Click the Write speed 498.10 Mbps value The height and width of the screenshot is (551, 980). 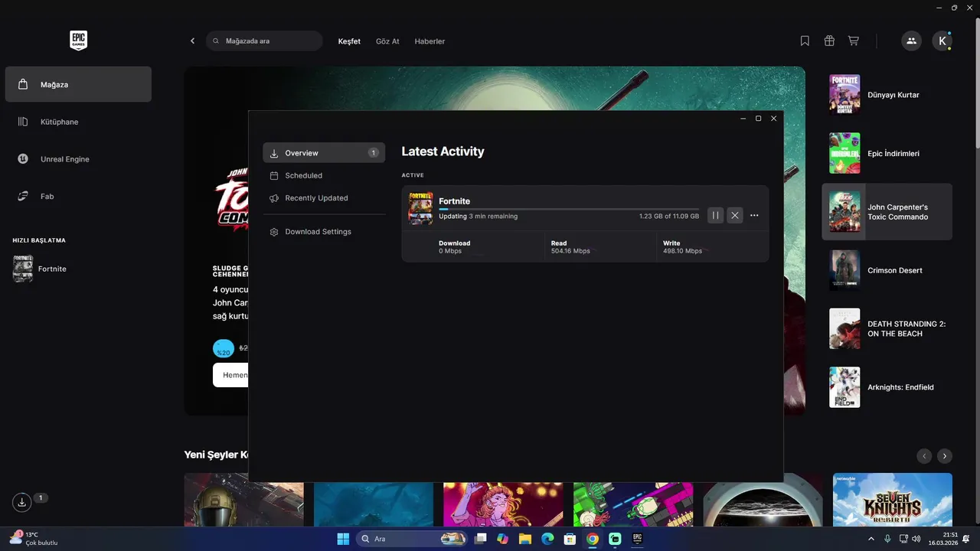coord(682,251)
